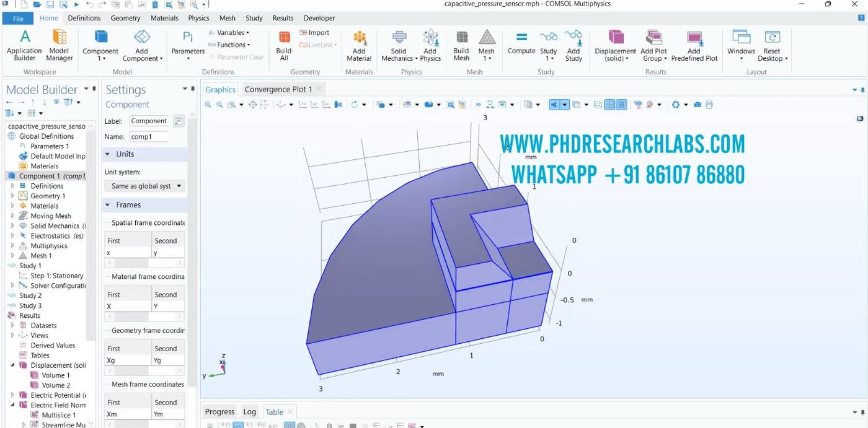Open the Application Builder
This screenshot has width=868, height=428.
coord(25,45)
